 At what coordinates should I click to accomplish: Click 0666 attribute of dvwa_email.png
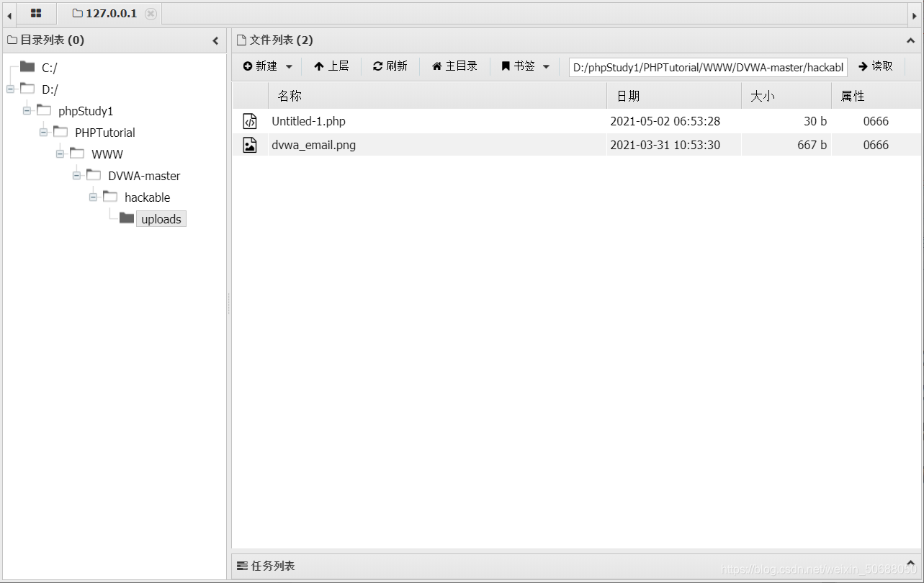pyautogui.click(x=876, y=146)
